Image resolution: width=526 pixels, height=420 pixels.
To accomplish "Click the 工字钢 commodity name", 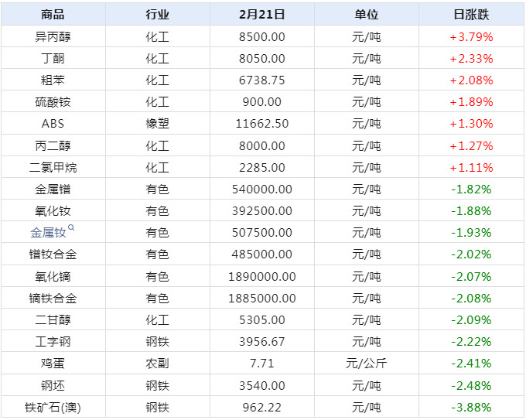I will point(53,342).
